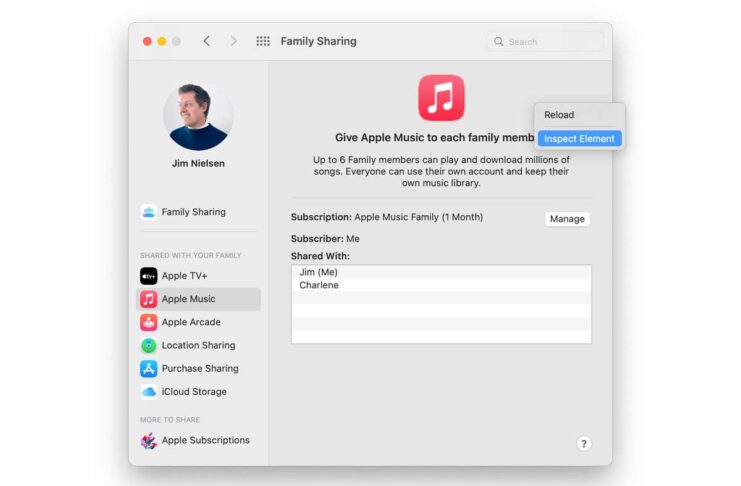
Task: Click the Give Apple Music heading
Action: [x=435, y=138]
